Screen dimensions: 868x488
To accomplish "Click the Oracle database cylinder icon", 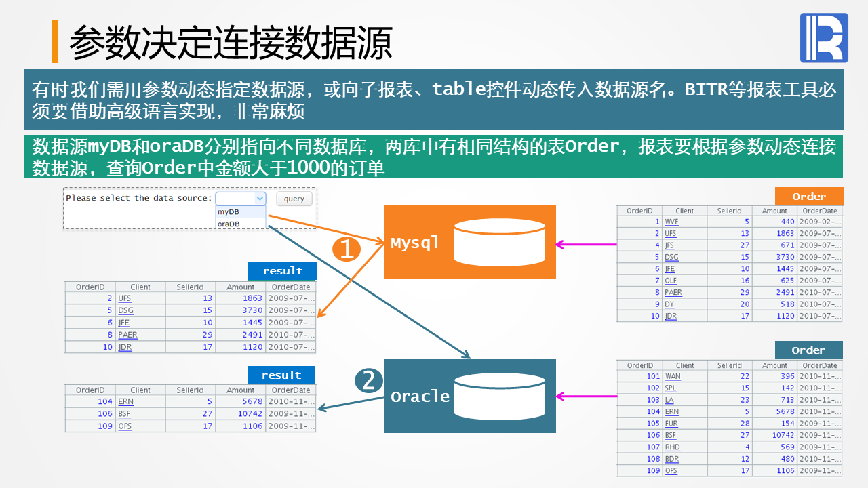I will click(x=500, y=396).
